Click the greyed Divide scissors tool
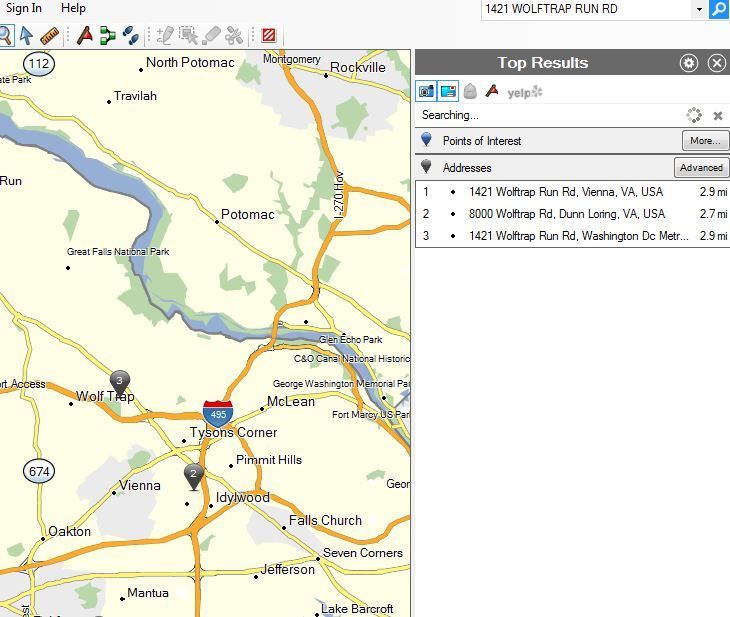 [234, 35]
